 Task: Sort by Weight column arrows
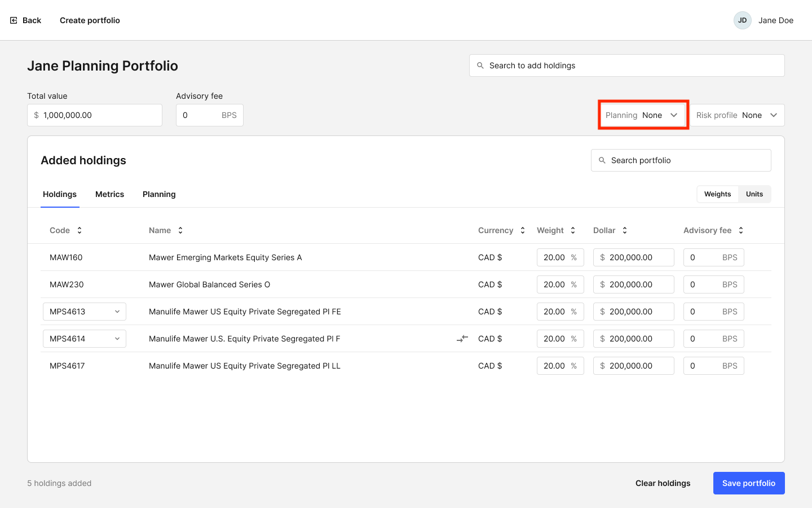pyautogui.click(x=573, y=230)
